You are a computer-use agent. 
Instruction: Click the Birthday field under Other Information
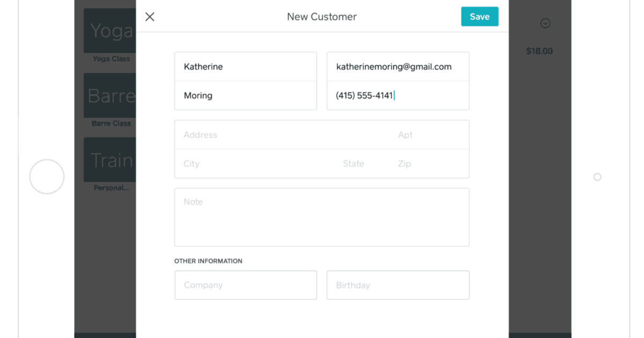(x=398, y=285)
